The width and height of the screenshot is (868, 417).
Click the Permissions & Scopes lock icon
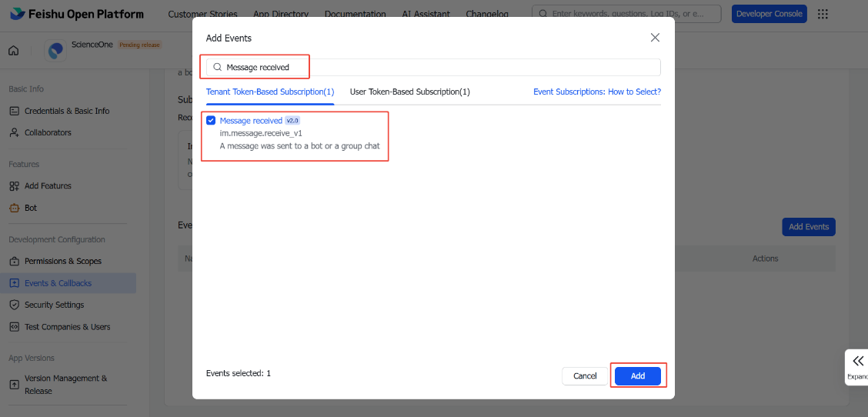click(15, 261)
